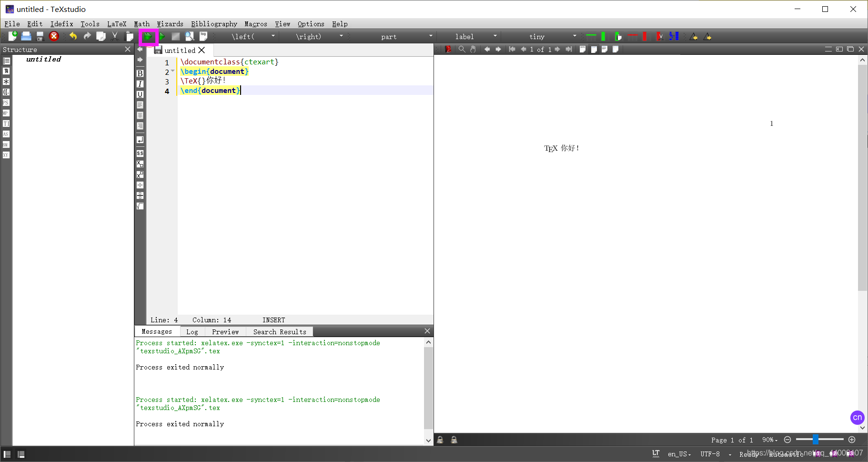Click the red PDF external viewer icon
The width and height of the screenshot is (868, 462).
(x=448, y=49)
